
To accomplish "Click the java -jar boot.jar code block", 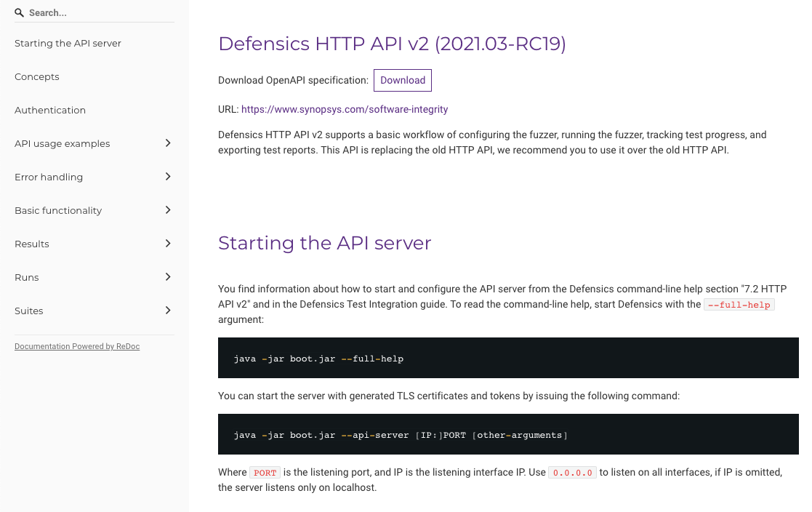I will (x=318, y=358).
